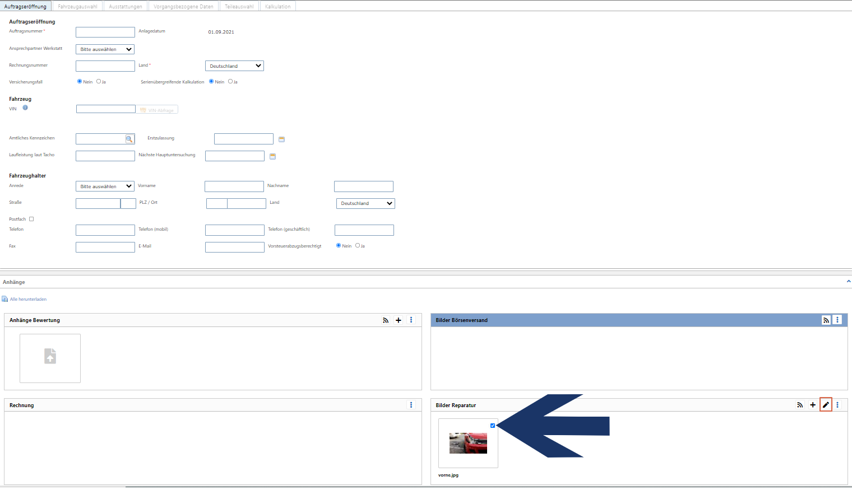Image resolution: width=852 pixels, height=504 pixels.
Task: Select Serienübergreifende Kalkulation Ja option
Action: pyautogui.click(x=230, y=81)
